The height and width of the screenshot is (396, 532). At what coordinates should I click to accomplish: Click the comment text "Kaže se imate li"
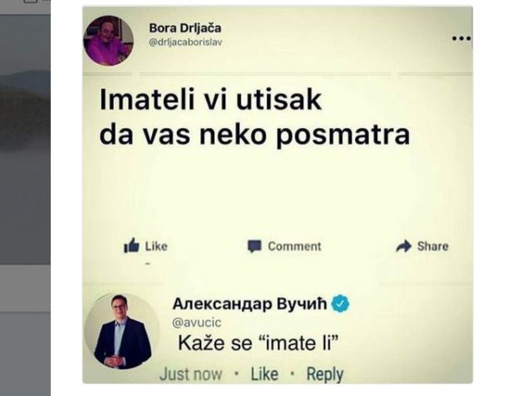pos(259,343)
